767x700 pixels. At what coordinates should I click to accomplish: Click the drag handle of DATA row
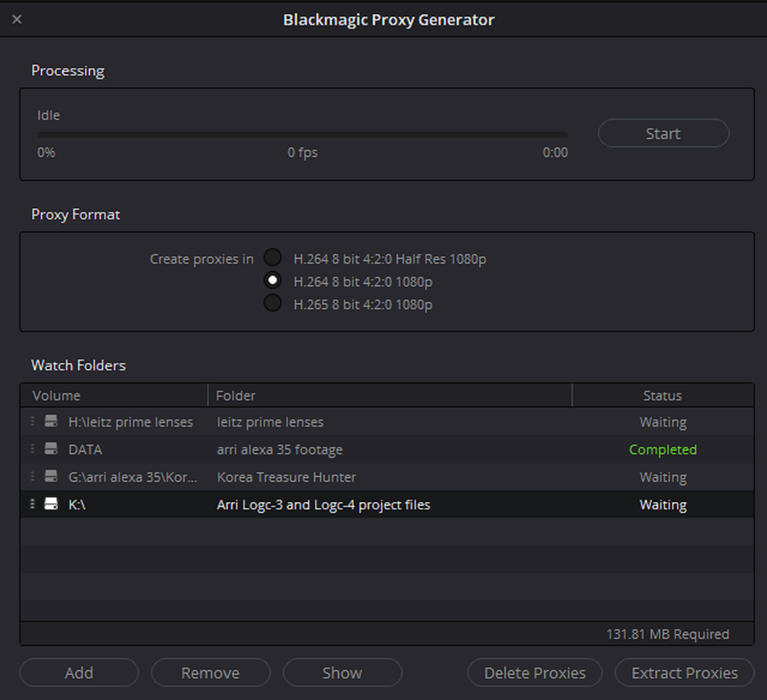32,450
